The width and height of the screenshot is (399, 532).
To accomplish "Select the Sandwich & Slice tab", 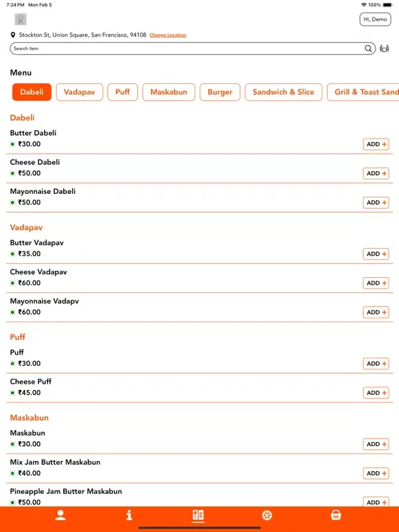I will coord(283,92).
